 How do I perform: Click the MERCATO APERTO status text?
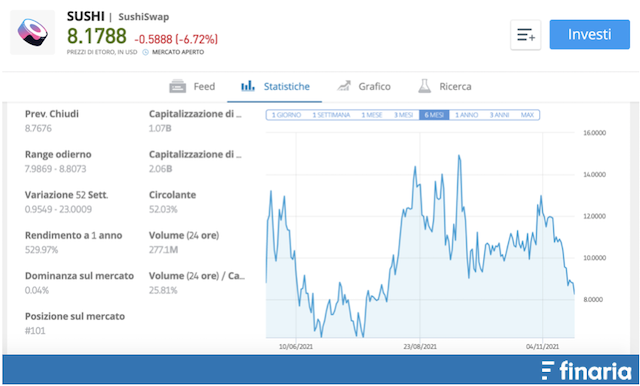pos(178,52)
